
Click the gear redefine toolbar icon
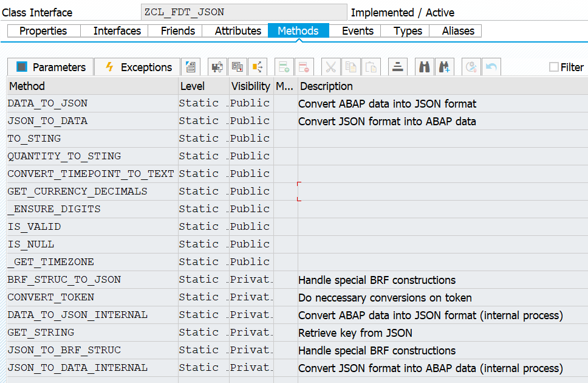(x=471, y=67)
